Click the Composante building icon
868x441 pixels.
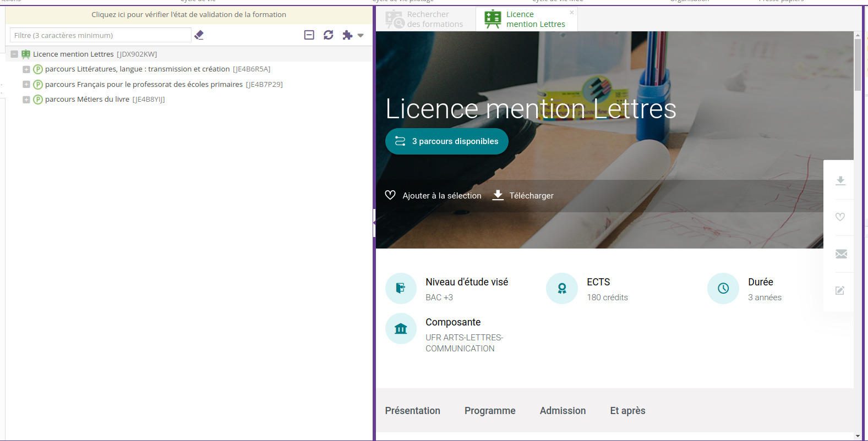pos(401,329)
